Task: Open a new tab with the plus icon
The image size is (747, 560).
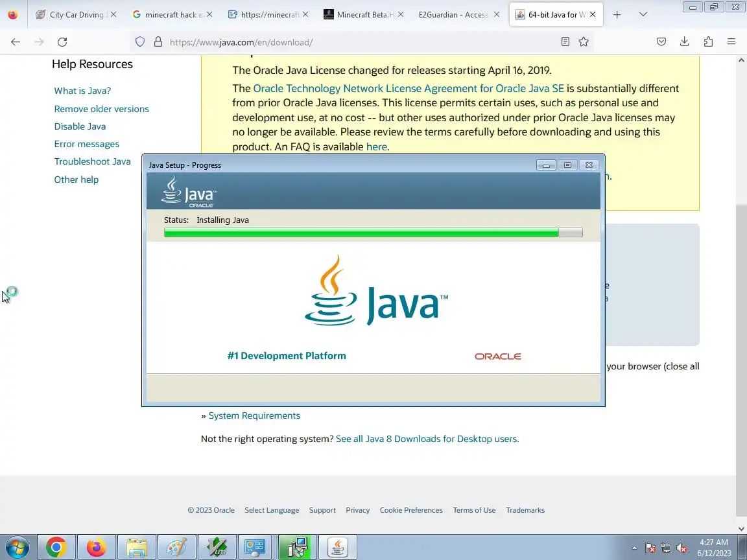Action: (x=617, y=15)
